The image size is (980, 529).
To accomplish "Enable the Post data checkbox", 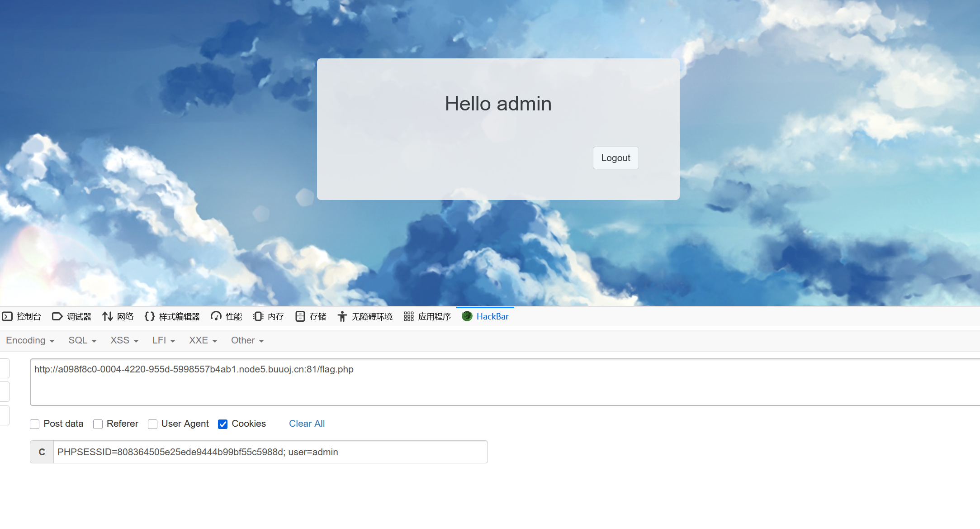I will click(35, 424).
